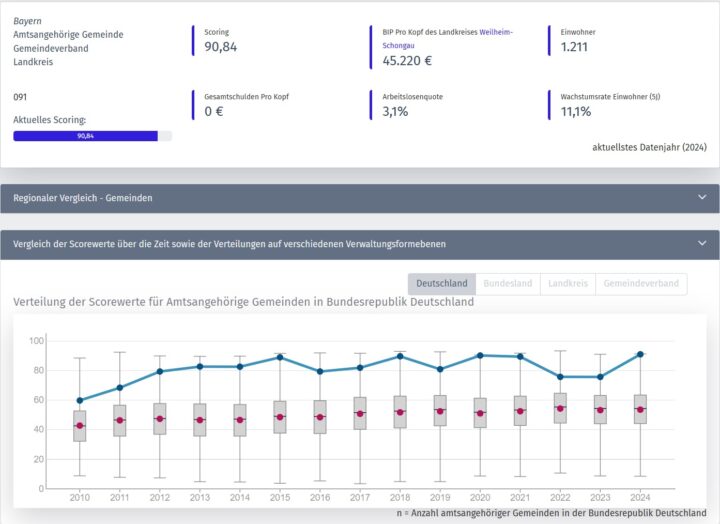This screenshot has width=720, height=524.
Task: Select the red median dot for 2012
Action: tap(160, 419)
